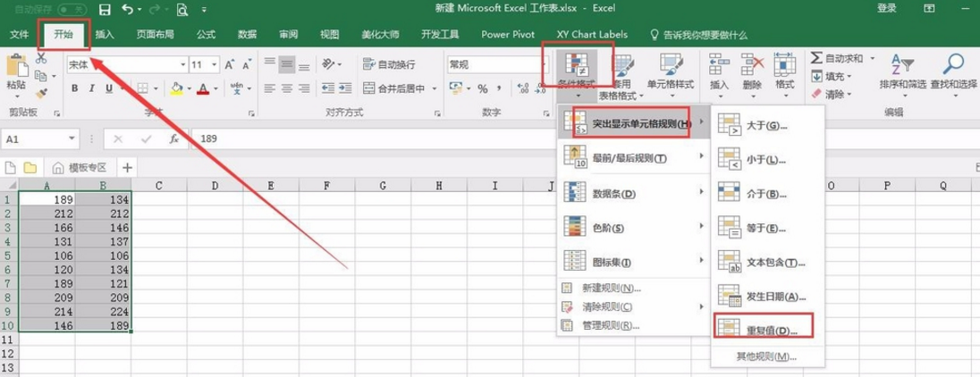This screenshot has height=377, width=980.
Task: Open fill color dropdown arrow
Action: (189, 88)
